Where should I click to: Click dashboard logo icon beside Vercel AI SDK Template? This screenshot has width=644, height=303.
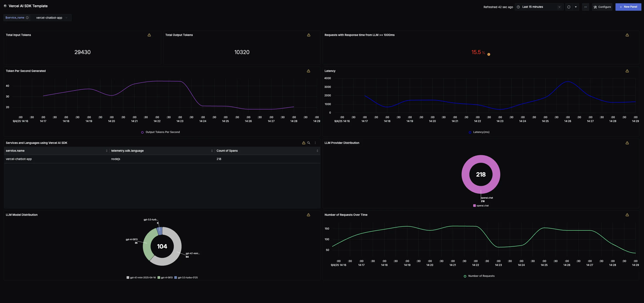coord(5,6)
